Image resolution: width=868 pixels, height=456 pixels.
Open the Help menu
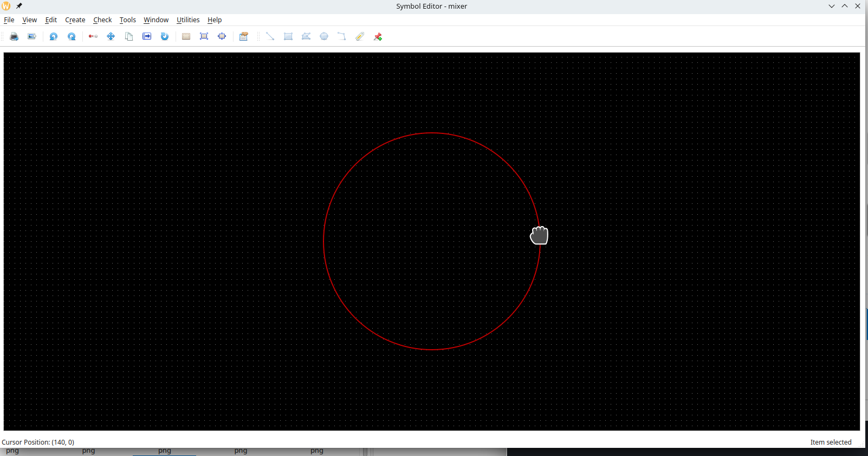[215, 20]
